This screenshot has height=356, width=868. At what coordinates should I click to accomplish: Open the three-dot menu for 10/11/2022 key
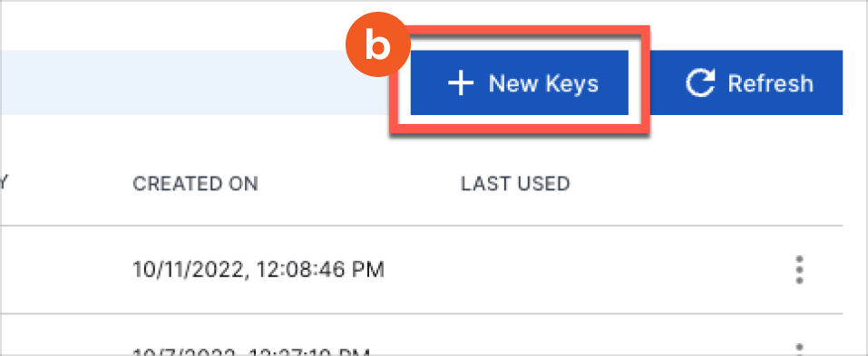pos(799,270)
